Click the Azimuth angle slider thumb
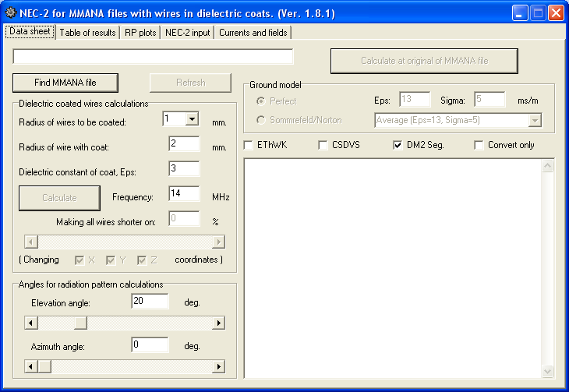 click(x=44, y=366)
